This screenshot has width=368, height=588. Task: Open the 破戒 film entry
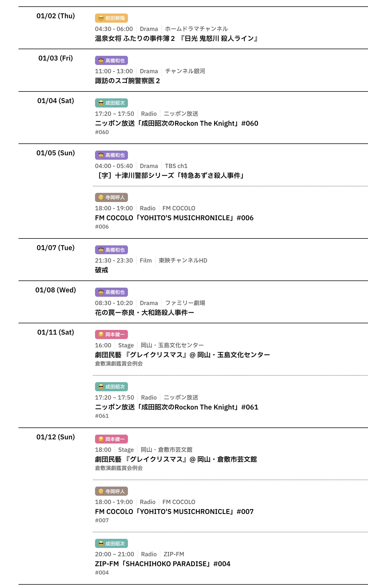101,270
